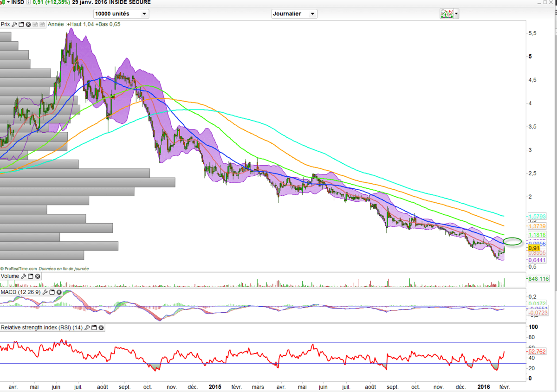The width and height of the screenshot is (557, 392).
Task: Maximize the Prix price panel
Action: 21,24
